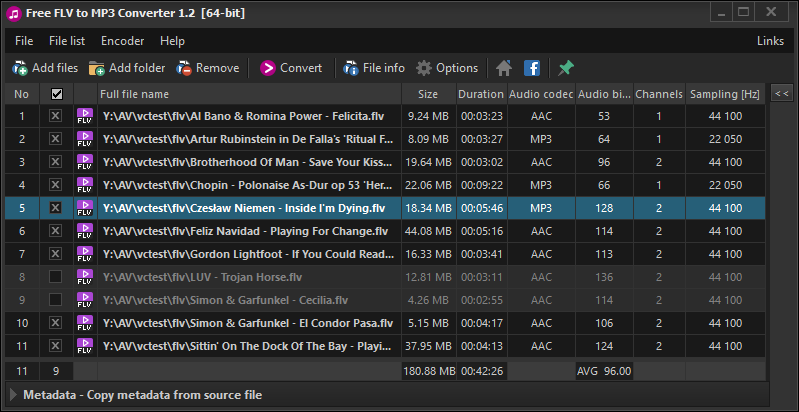Image resolution: width=799 pixels, height=412 pixels.
Task: Open the Links menu
Action: tap(770, 41)
